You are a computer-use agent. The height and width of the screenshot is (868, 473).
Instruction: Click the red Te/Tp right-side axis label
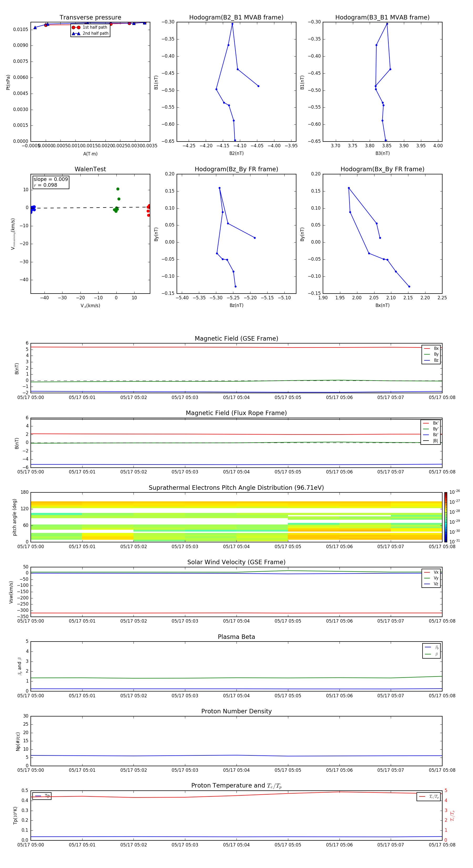453,815
